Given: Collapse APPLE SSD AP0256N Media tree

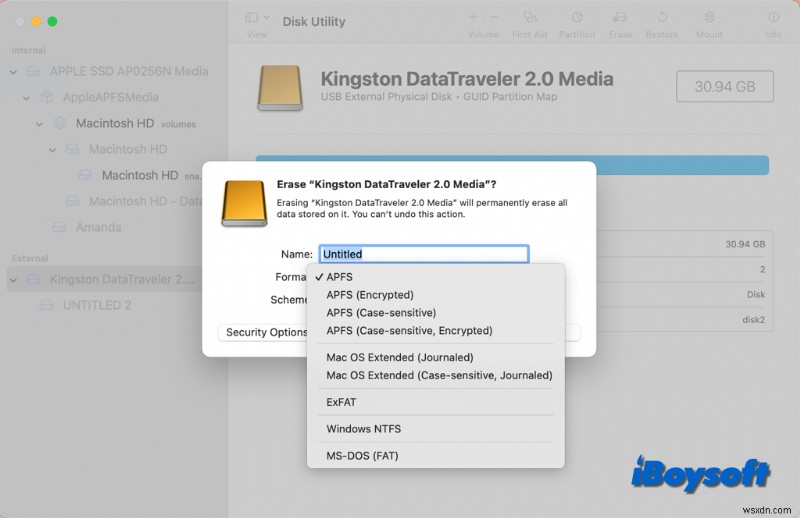Looking at the screenshot, I should click(x=14, y=72).
